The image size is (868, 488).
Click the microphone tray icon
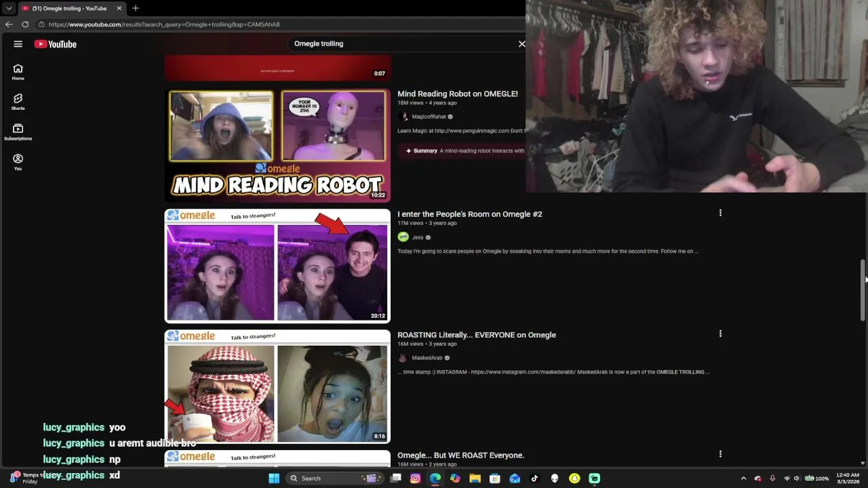point(772,479)
